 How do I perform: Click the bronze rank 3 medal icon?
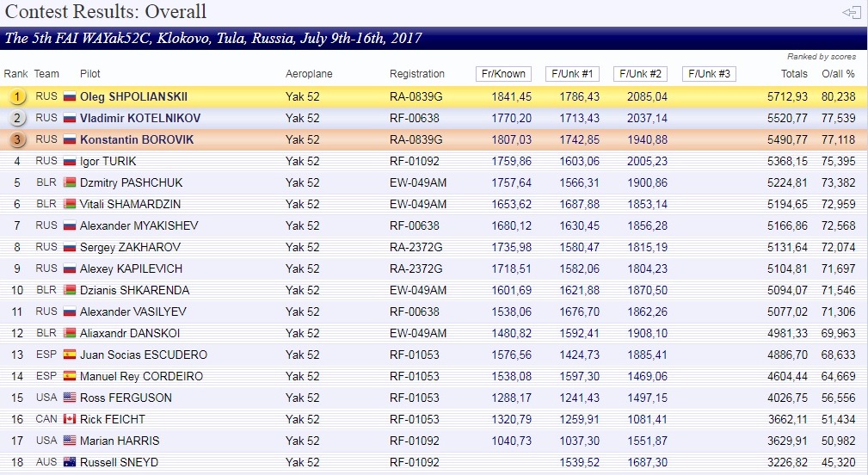tap(17, 139)
